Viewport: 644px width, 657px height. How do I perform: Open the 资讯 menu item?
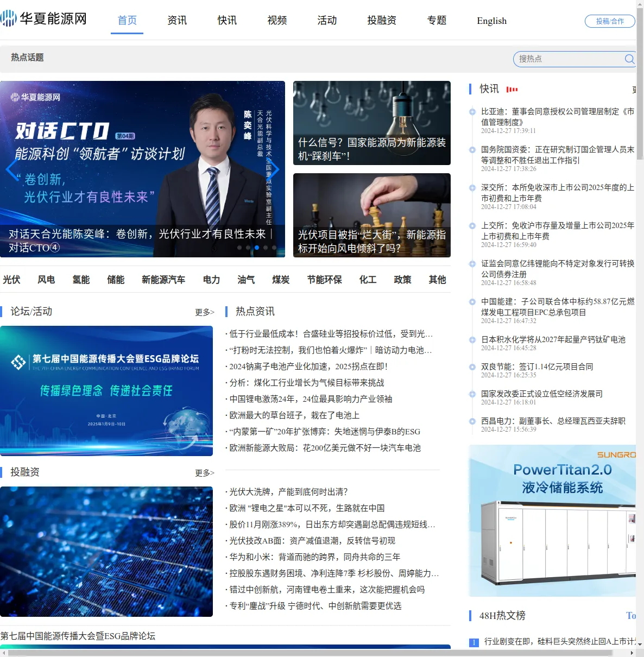177,21
